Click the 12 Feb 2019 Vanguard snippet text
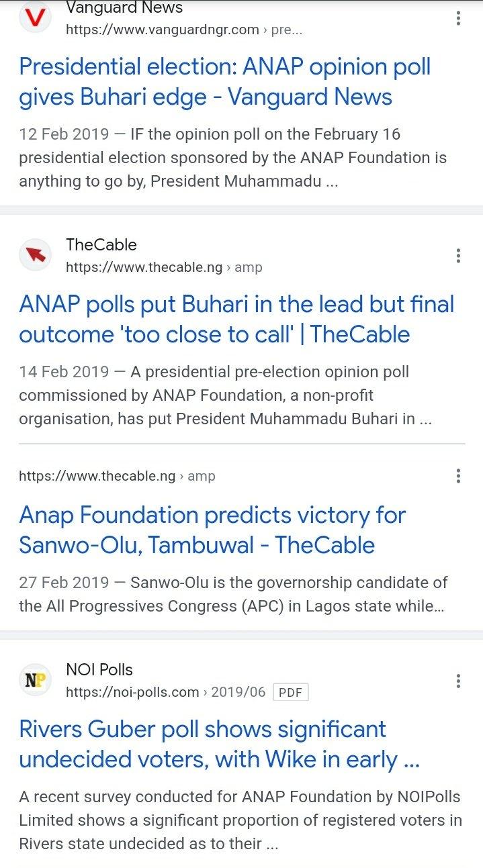Image resolution: width=483 pixels, height=868 pixels. 232,158
